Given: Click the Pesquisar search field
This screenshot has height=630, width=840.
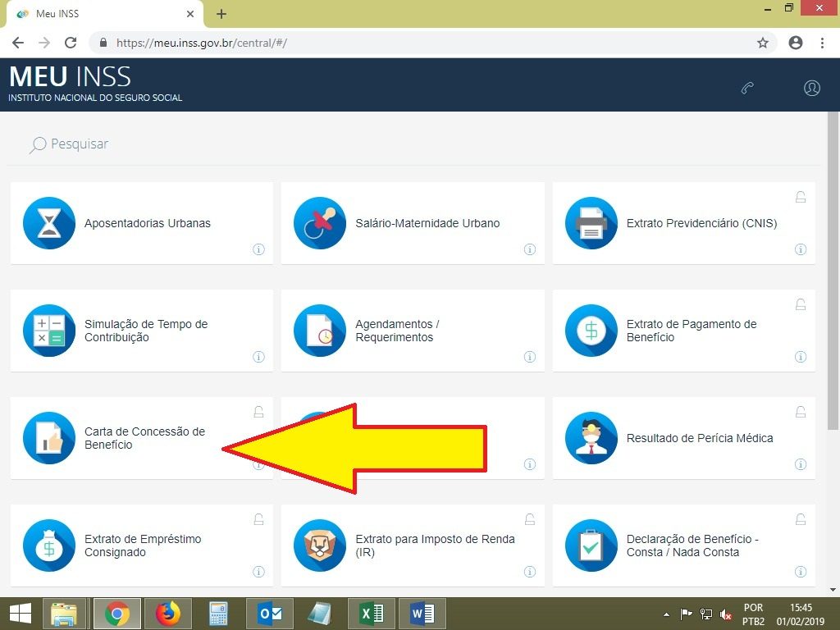Looking at the screenshot, I should pyautogui.click(x=413, y=144).
